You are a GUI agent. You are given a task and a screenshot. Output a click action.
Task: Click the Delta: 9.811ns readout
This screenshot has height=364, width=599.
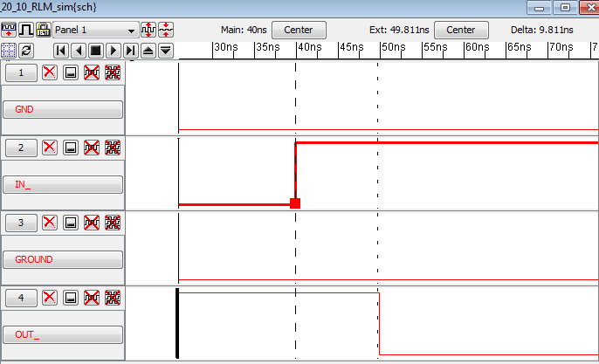click(541, 30)
